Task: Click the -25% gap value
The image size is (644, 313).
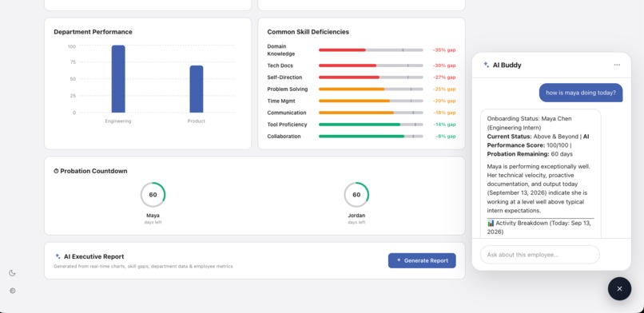Action: click(444, 89)
